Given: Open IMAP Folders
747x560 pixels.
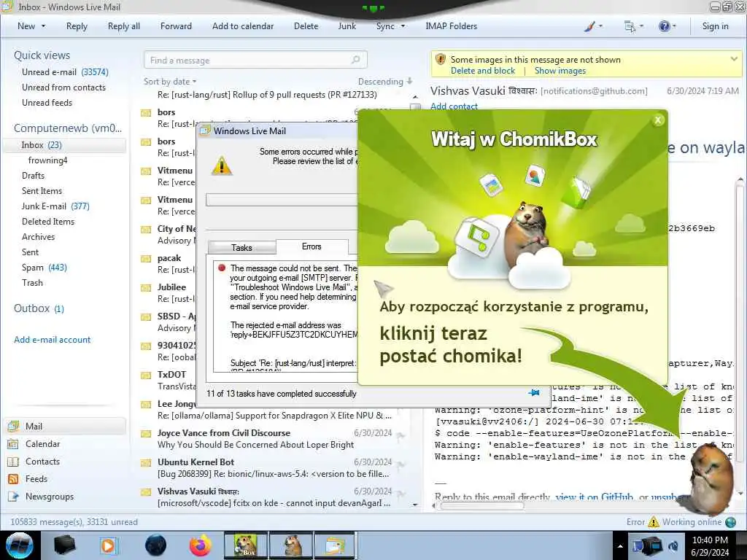Looking at the screenshot, I should (x=451, y=26).
